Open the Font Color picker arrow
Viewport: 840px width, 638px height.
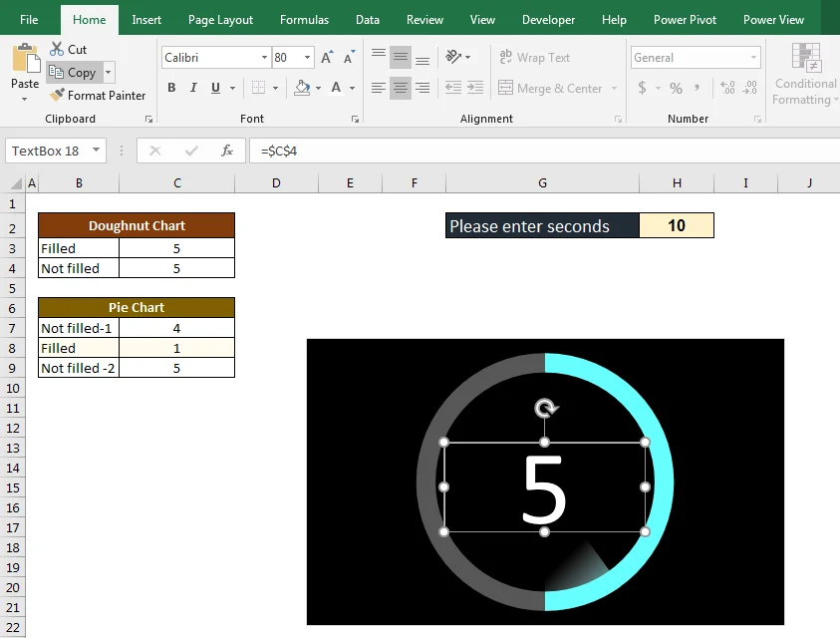tap(352, 88)
